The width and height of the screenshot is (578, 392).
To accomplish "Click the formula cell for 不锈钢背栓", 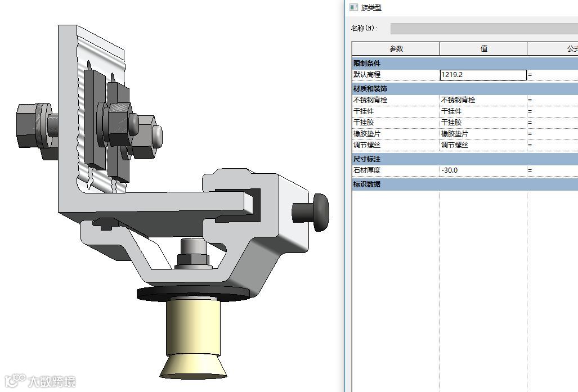I will pyautogui.click(x=553, y=100).
